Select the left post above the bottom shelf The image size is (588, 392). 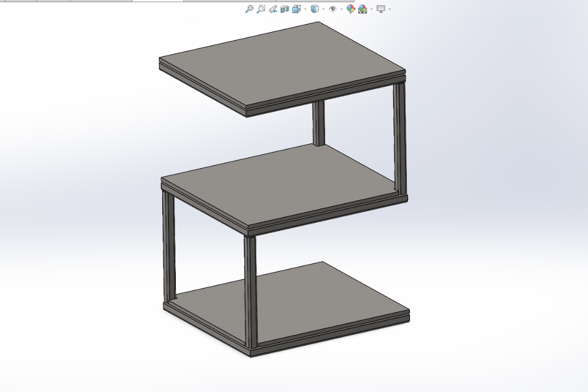point(169,246)
